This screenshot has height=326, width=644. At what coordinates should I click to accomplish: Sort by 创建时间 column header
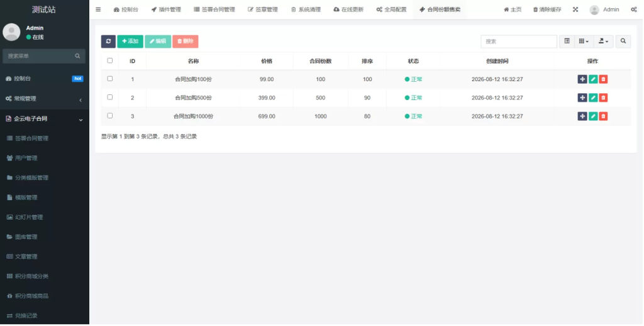coord(497,61)
